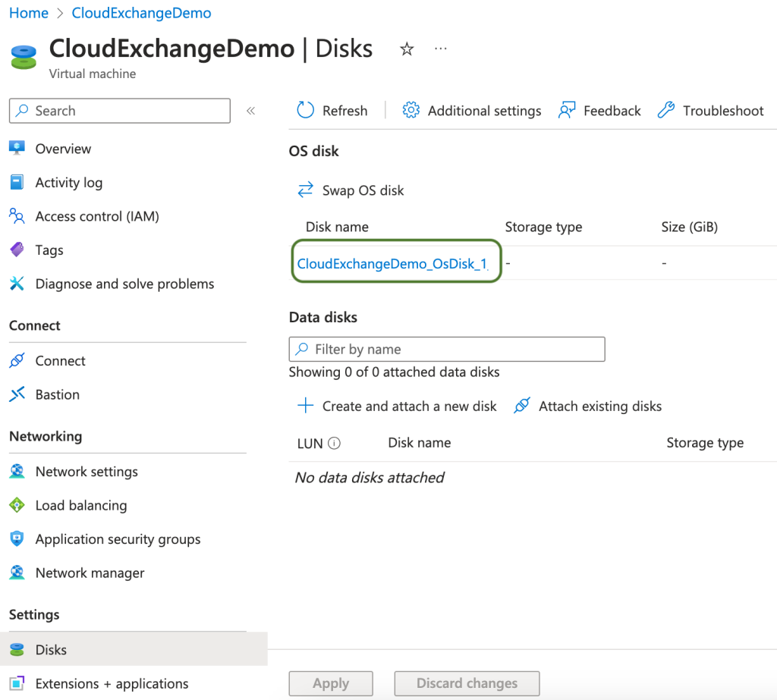
Task: Click the plus icon for new disk
Action: 305,405
